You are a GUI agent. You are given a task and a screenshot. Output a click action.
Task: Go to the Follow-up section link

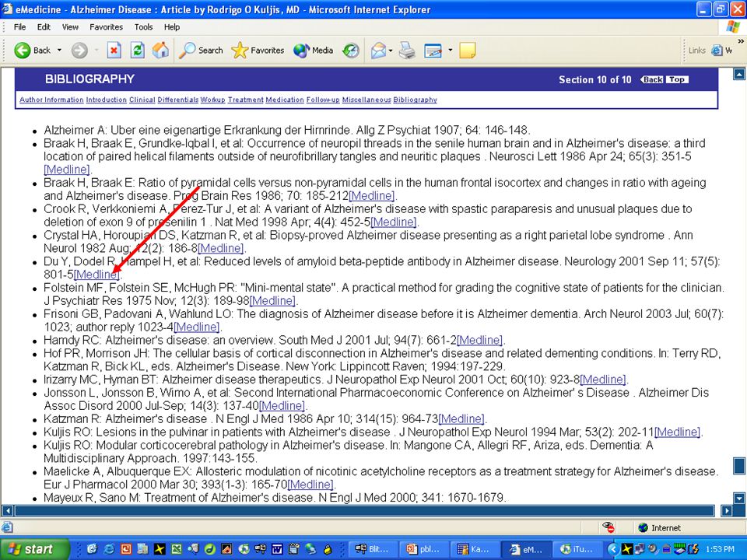click(x=322, y=100)
